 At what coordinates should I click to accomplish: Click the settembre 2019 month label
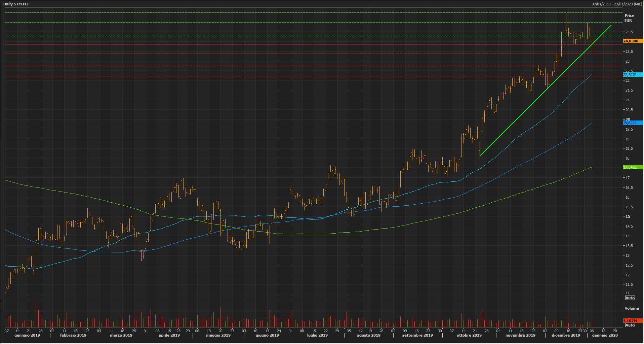417,335
